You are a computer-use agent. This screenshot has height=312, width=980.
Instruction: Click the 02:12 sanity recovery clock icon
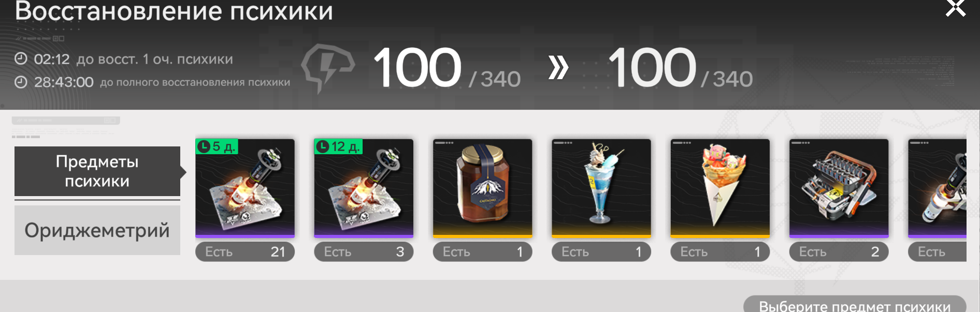(21, 59)
